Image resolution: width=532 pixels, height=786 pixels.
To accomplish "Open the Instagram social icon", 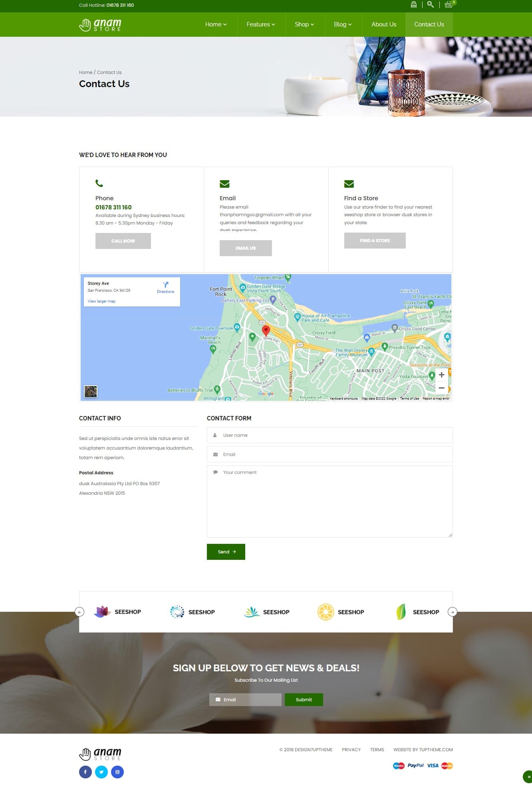I will tap(117, 772).
